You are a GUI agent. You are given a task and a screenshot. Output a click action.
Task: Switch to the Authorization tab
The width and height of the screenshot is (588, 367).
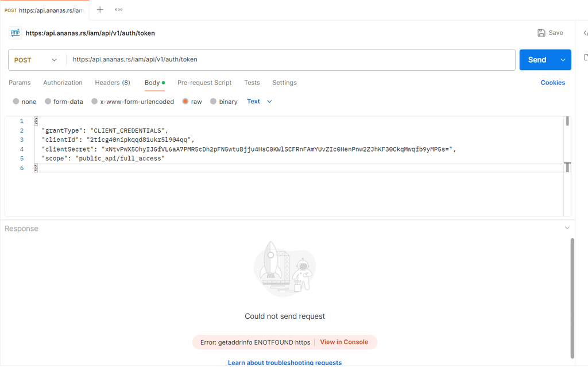click(x=63, y=82)
